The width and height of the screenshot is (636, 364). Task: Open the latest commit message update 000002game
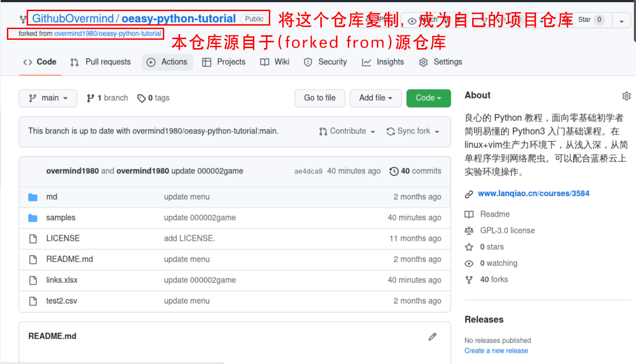tap(207, 171)
